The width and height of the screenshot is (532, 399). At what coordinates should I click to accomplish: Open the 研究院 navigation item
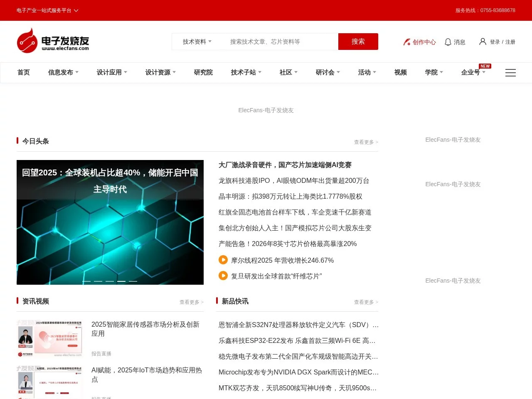(x=203, y=72)
